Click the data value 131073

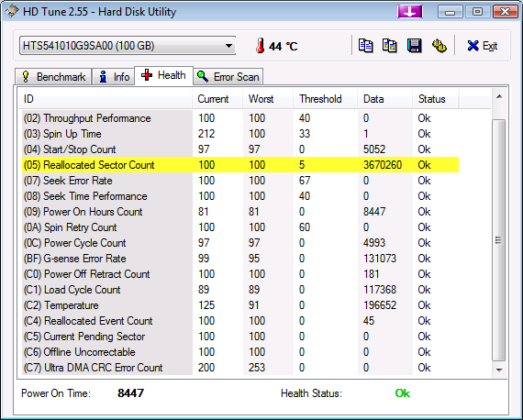[380, 259]
